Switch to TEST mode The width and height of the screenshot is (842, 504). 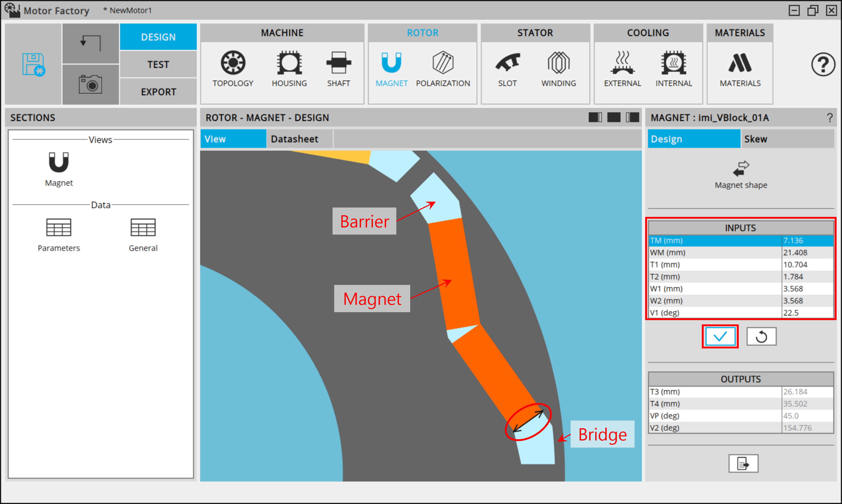158,64
